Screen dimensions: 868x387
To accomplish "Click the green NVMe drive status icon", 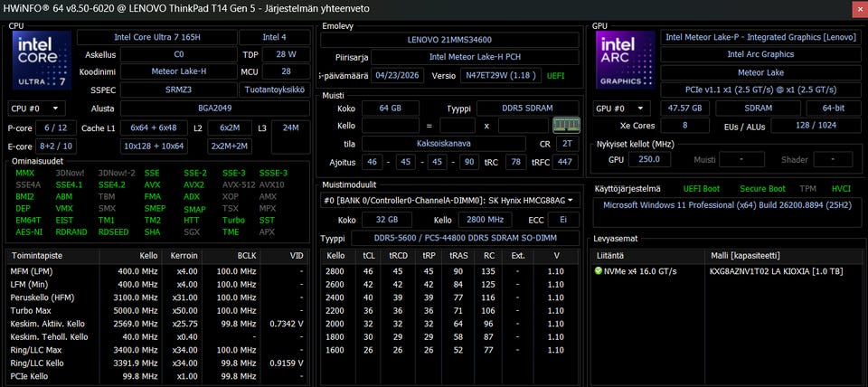I will coord(598,271).
